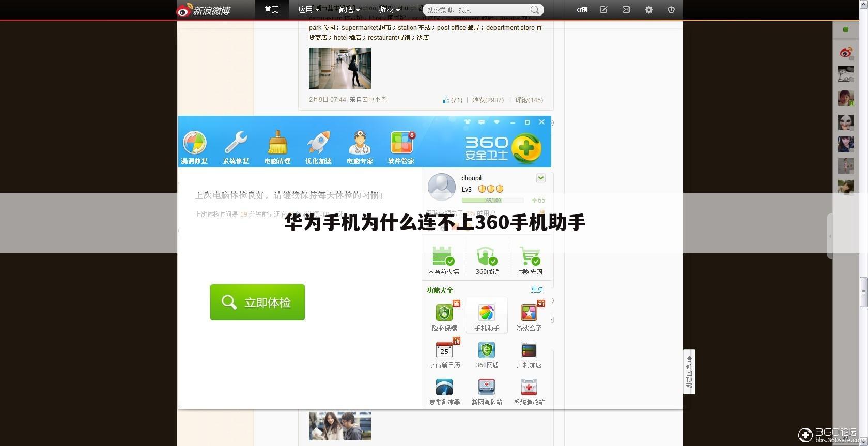Open 断网急救箱 network first aid
Viewport: 868px width, 446px height.
[x=487, y=392]
